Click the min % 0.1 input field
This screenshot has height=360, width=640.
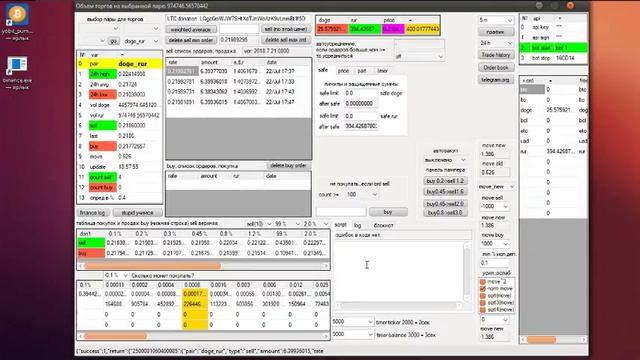click(495, 263)
